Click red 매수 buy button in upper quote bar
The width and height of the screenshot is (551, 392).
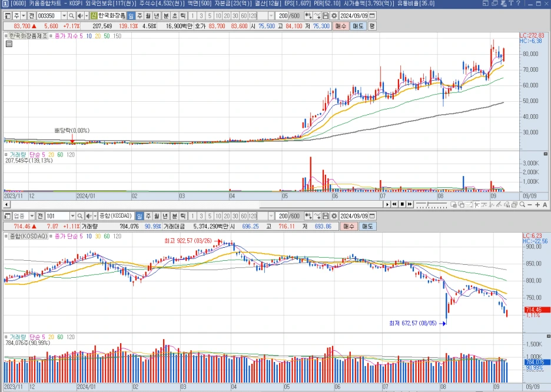[340, 26]
